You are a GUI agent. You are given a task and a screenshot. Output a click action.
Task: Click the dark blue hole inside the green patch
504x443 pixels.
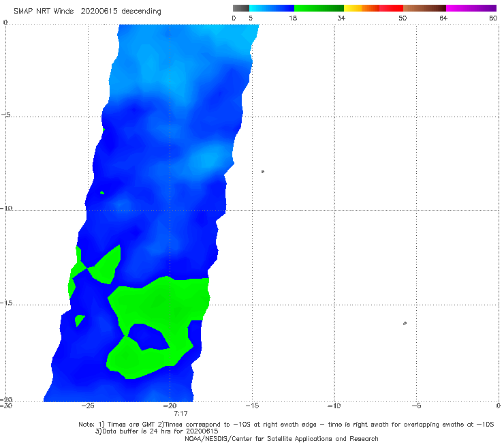(148, 337)
